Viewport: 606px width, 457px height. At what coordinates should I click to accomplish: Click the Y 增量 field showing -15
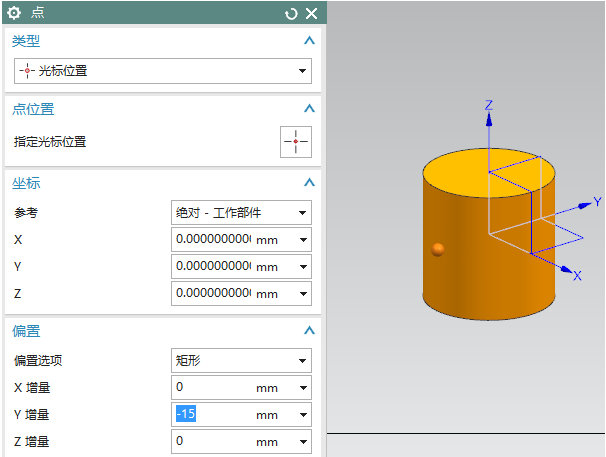213,414
